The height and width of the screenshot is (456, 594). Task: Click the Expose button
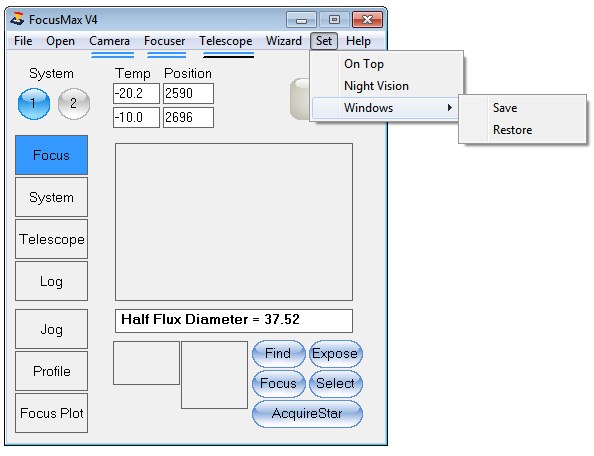pyautogui.click(x=336, y=354)
